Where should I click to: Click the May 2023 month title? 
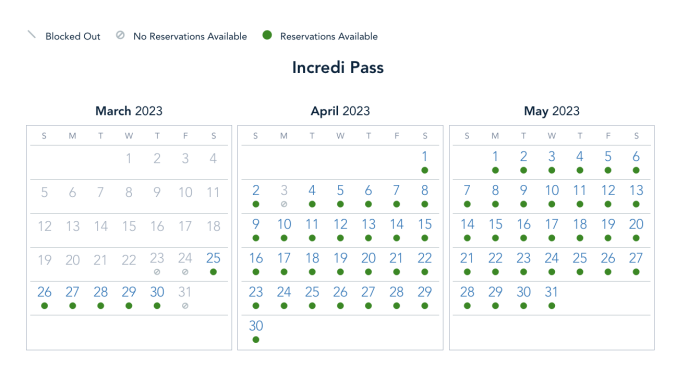[x=552, y=111]
